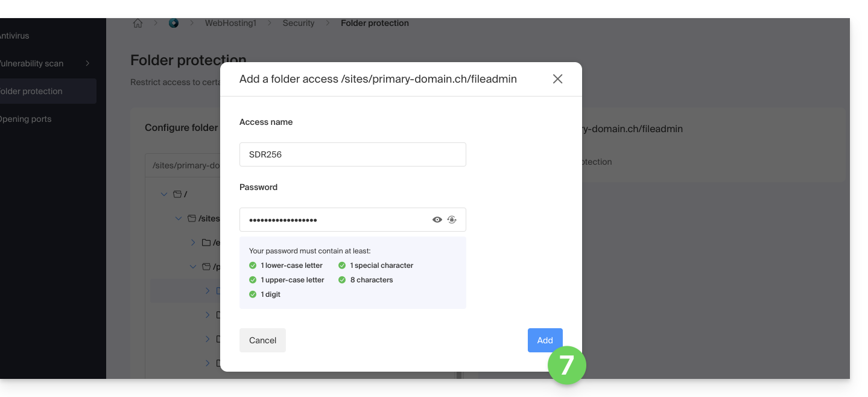Image resolution: width=868 pixels, height=397 pixels.
Task: Navigate to Security in the breadcrumb
Action: tap(299, 24)
